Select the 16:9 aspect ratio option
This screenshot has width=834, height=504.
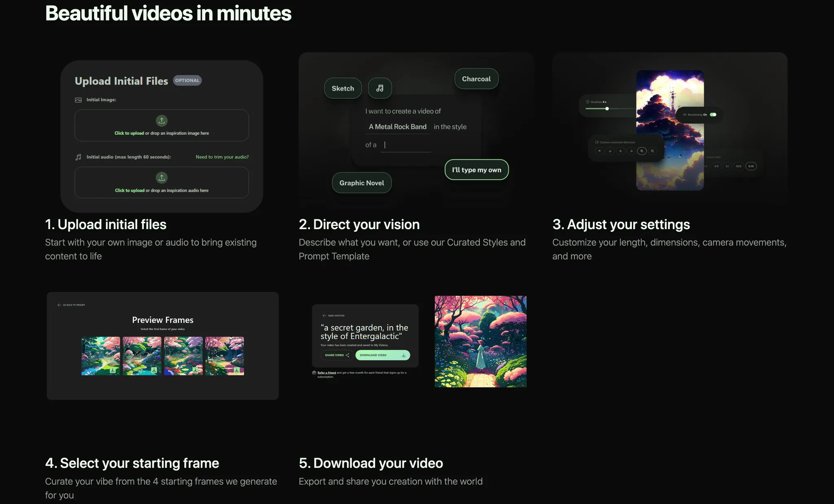(738, 166)
